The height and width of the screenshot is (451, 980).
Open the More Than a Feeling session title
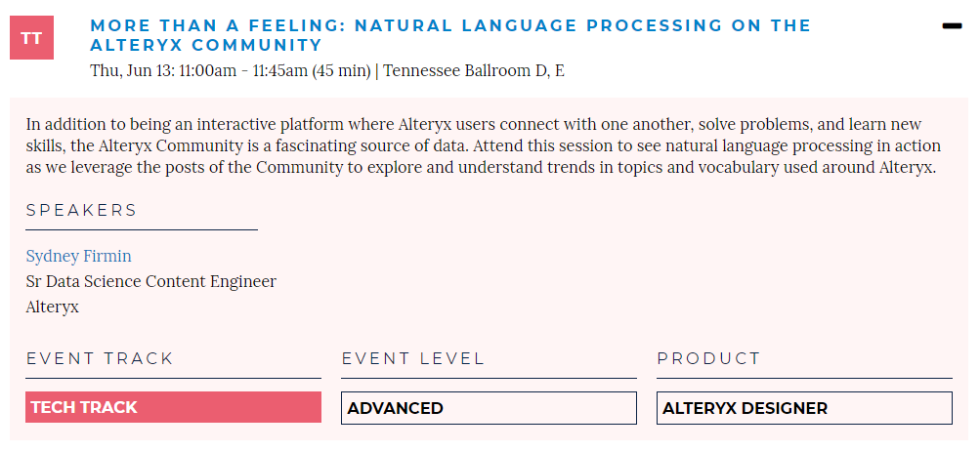[x=450, y=35]
